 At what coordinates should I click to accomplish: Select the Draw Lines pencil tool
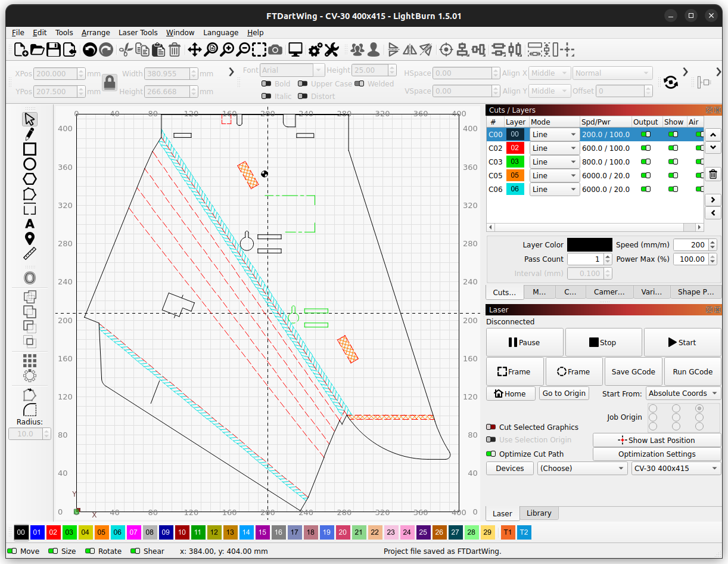pyautogui.click(x=29, y=134)
